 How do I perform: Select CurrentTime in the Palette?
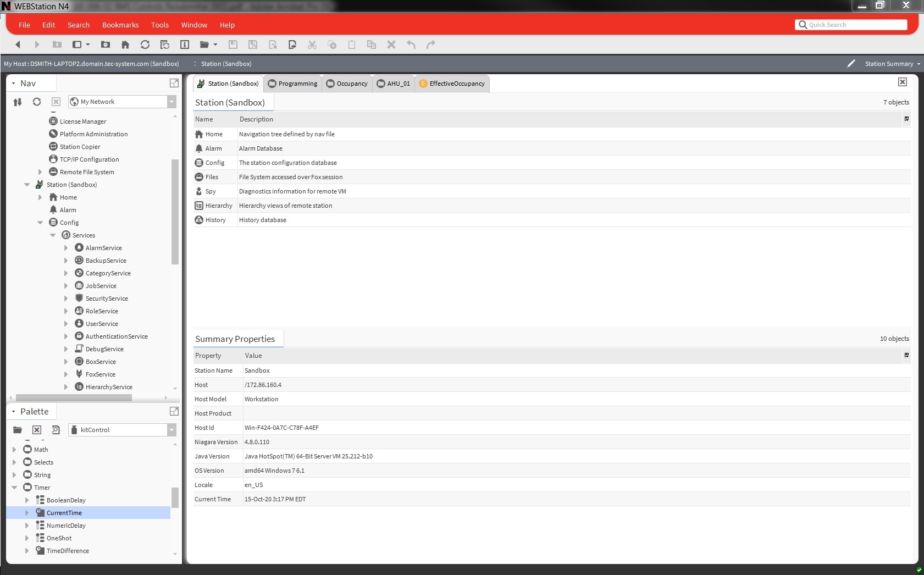[88, 513]
